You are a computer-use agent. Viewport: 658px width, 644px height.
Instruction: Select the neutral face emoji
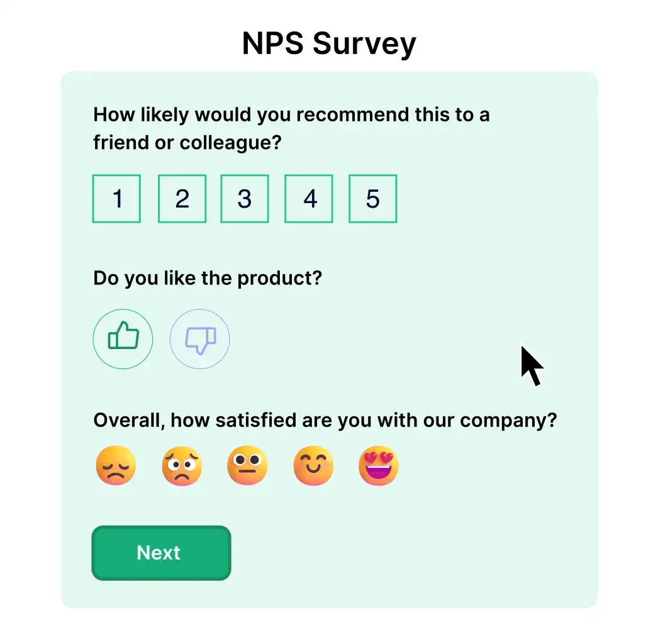247,465
